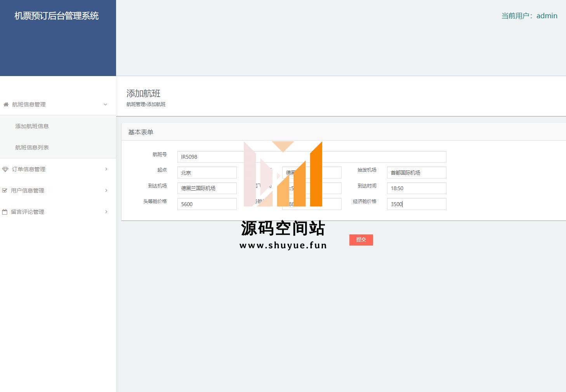Image resolution: width=566 pixels, height=392 pixels.
Task: Expand 留言评论管理 using its right chevron
Action: click(x=106, y=212)
